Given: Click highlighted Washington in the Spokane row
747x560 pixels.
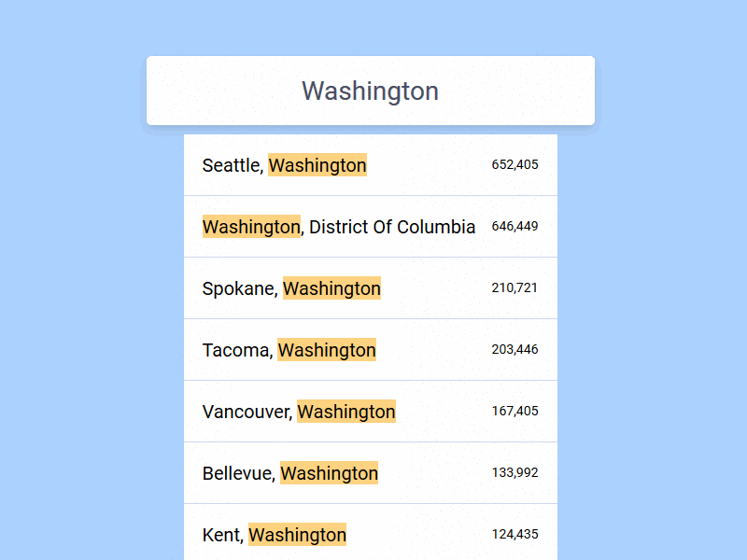Looking at the screenshot, I should (x=331, y=288).
